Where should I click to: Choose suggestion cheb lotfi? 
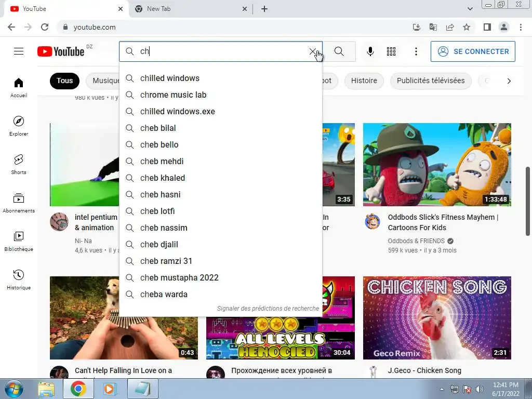[220, 211]
